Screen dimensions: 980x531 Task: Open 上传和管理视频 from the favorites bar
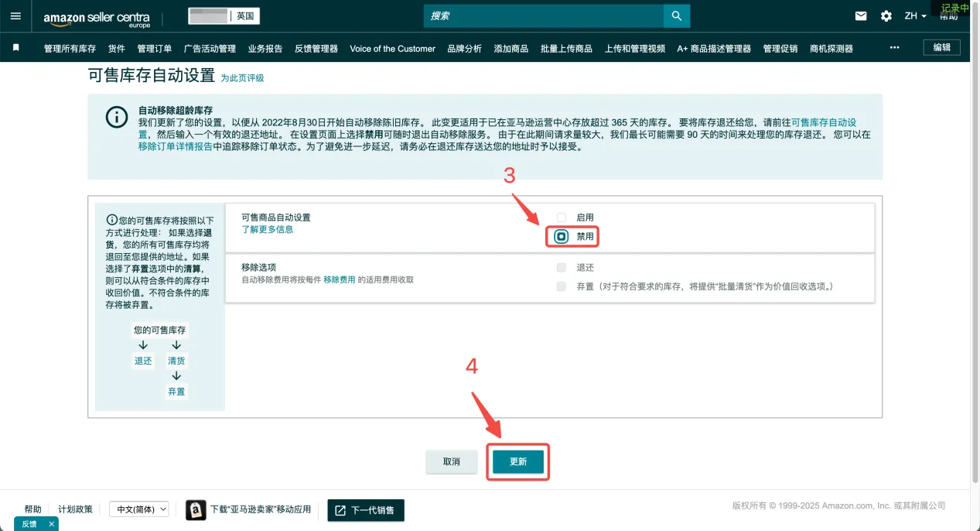[x=635, y=48]
